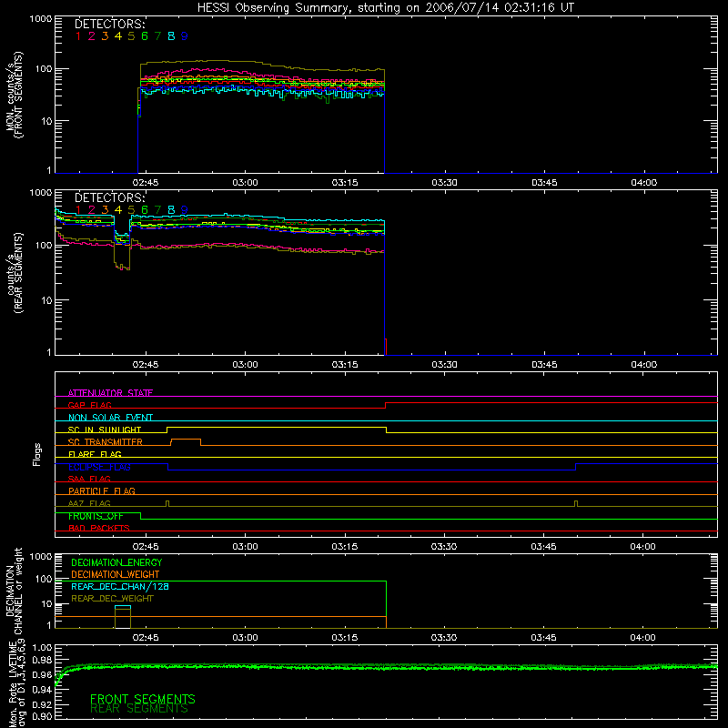Viewport: 728px width, 728px height.
Task: Select the 'PARTICLE_FLAG' label
Action: click(102, 490)
